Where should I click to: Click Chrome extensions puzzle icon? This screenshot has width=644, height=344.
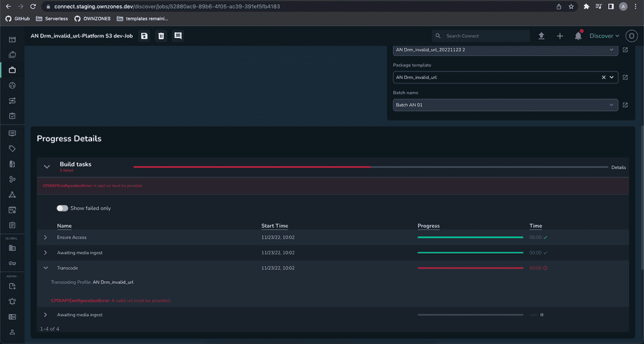tap(587, 7)
